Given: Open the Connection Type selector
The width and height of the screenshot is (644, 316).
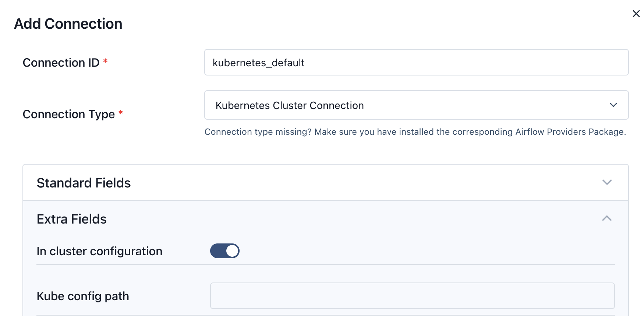Looking at the screenshot, I should coord(416,105).
